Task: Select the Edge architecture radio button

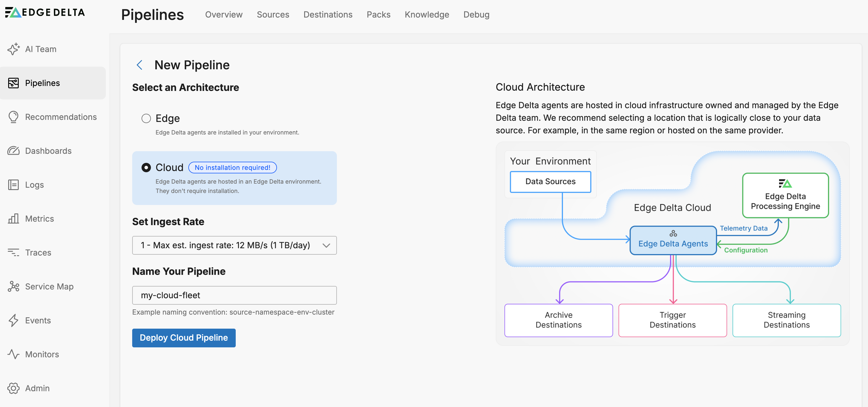Action: (x=146, y=118)
